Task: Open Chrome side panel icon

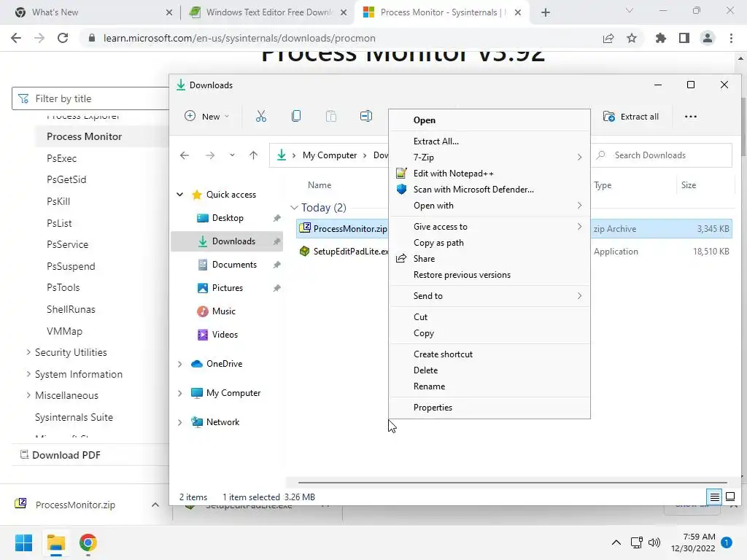Action: pyautogui.click(x=684, y=38)
